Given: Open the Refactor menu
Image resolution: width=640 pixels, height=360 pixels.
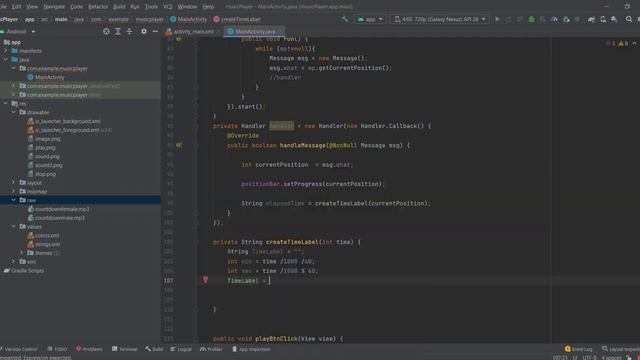Looking at the screenshot, I should [x=98, y=7].
